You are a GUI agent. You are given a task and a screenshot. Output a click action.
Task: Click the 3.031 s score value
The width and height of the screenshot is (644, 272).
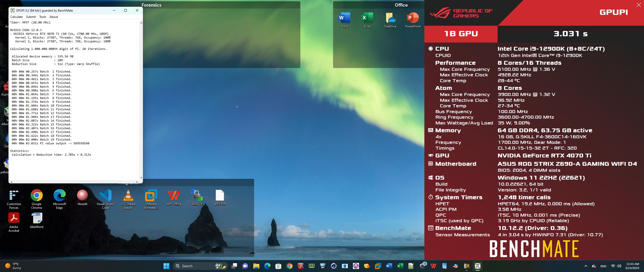pyautogui.click(x=571, y=34)
